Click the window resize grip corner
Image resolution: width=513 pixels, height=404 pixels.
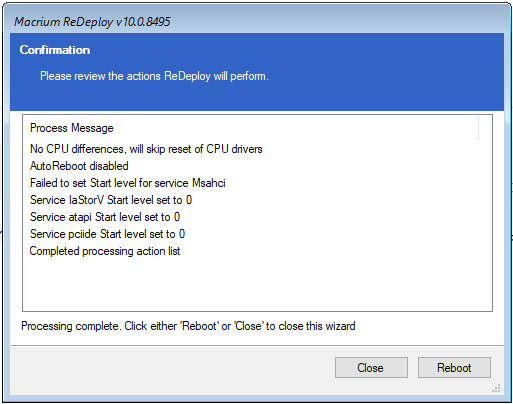tap(496, 388)
